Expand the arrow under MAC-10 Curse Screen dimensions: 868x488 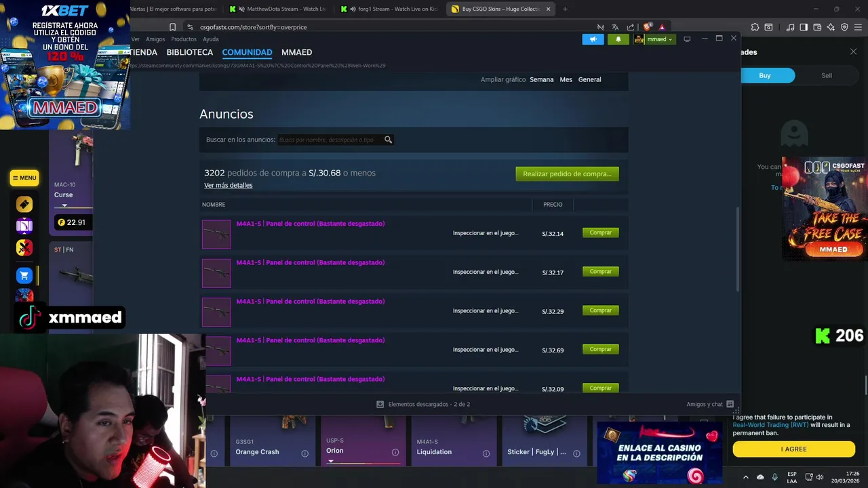[64, 205]
